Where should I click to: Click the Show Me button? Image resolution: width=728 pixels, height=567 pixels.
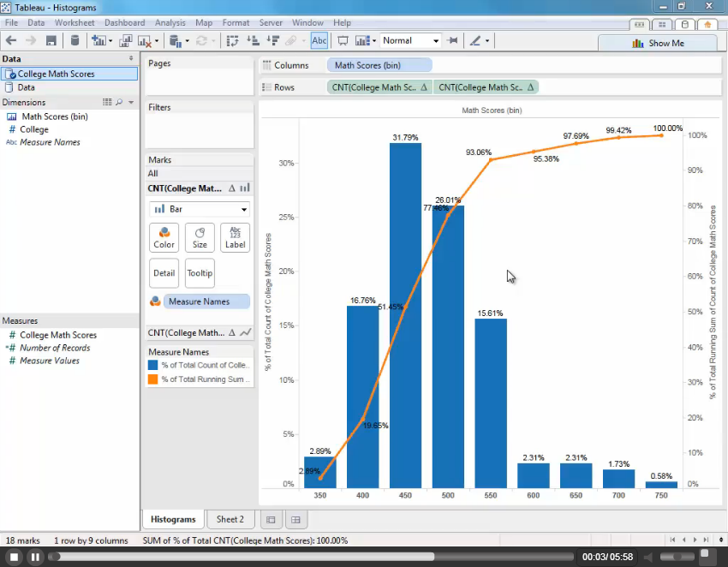pyautogui.click(x=658, y=43)
